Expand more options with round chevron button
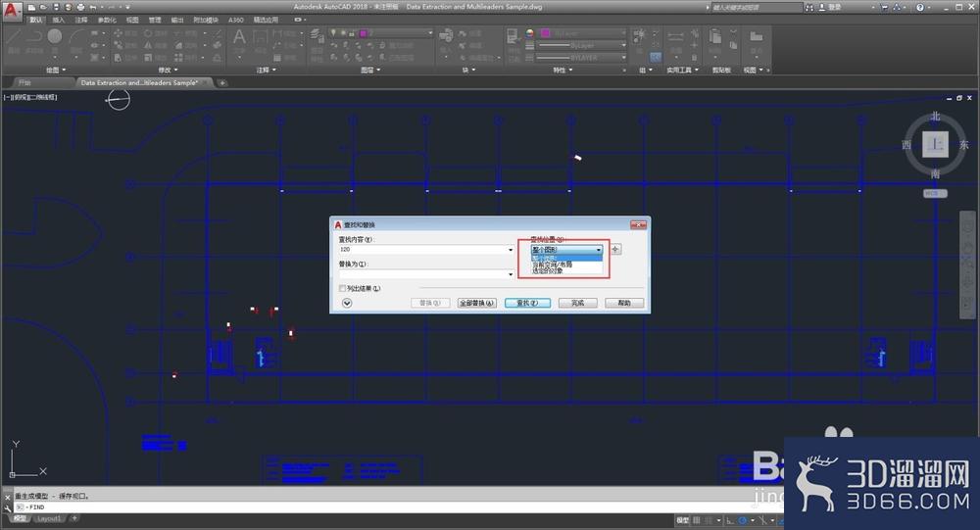The height and width of the screenshot is (530, 980). 347,303
